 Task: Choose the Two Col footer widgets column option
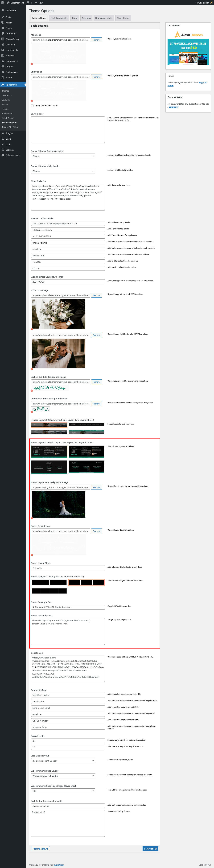49,582
